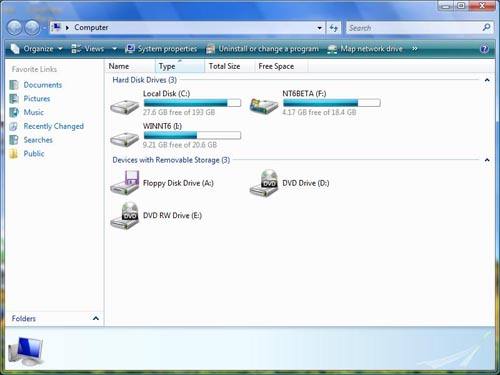The image size is (500, 375).
Task: Click the Back navigation arrow button
Action: point(15,28)
